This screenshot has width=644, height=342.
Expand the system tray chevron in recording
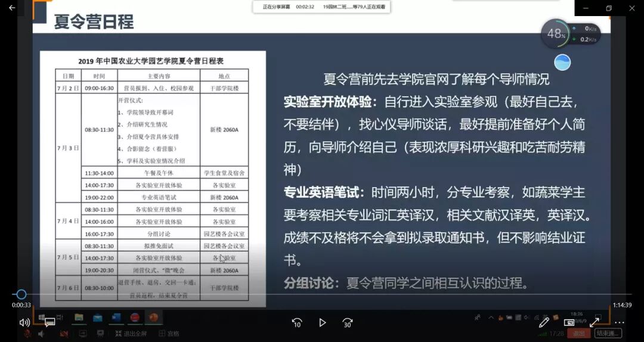point(491,317)
